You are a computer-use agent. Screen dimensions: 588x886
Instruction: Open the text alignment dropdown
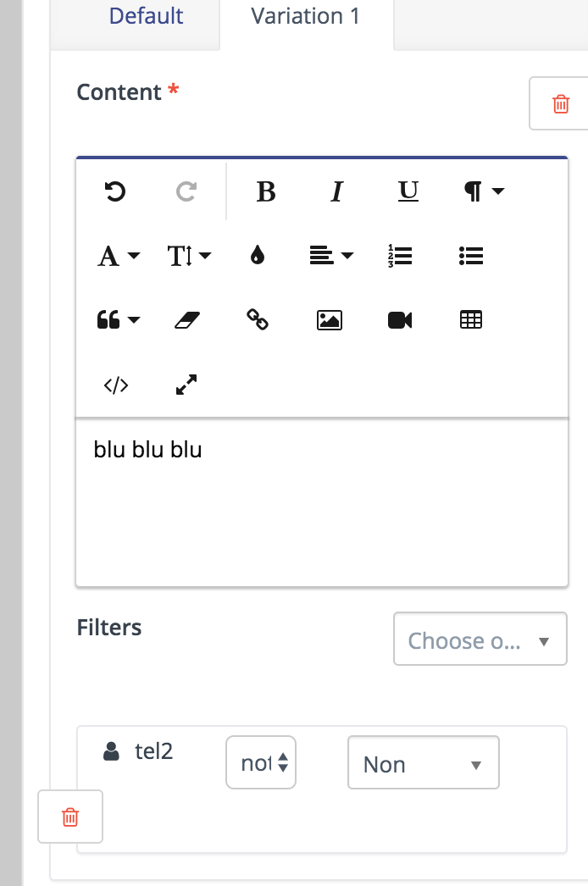click(x=331, y=255)
